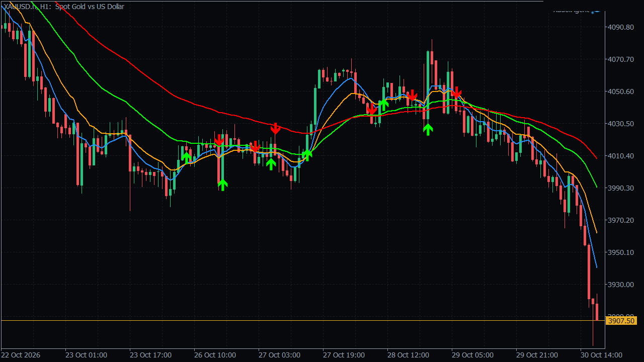Select the 3970.20 price axis value
The width and height of the screenshot is (644, 362).
click(621, 220)
